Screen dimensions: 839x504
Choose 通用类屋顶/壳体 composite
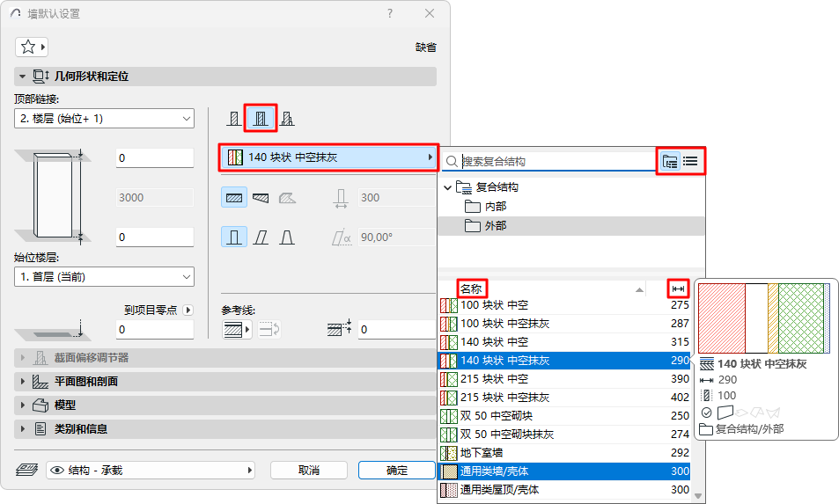pos(564,490)
